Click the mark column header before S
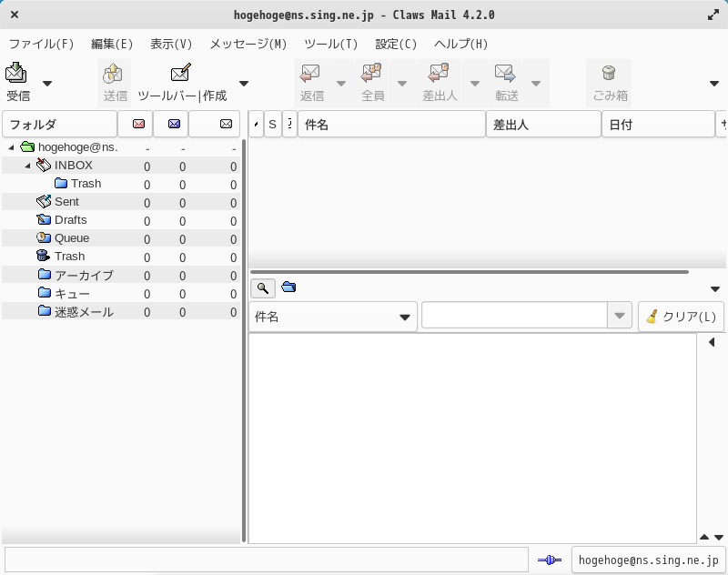Viewport: 728px width, 575px height. tap(257, 124)
